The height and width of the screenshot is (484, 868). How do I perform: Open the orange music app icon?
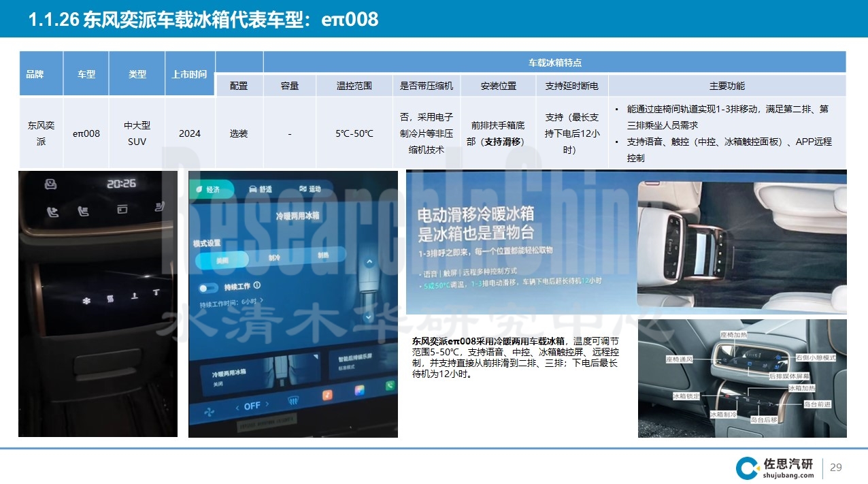click(327, 395)
